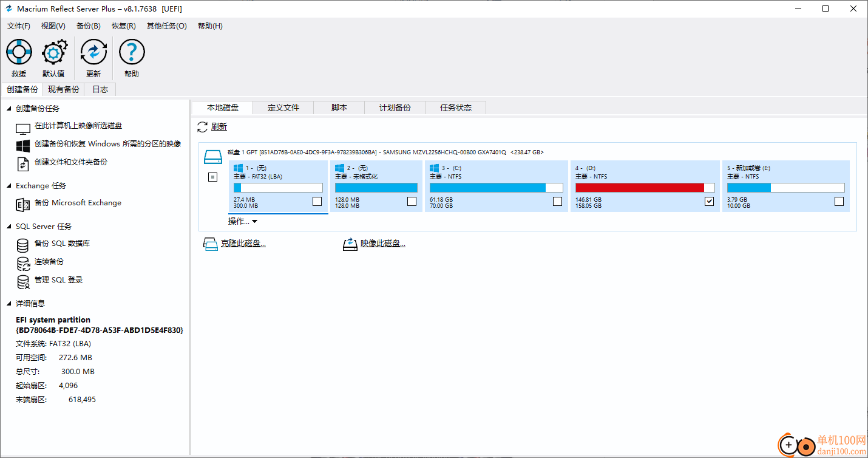This screenshot has height=458, width=868.
Task: Click 在此计算机上映像所选磁盘 task
Action: pos(78,126)
